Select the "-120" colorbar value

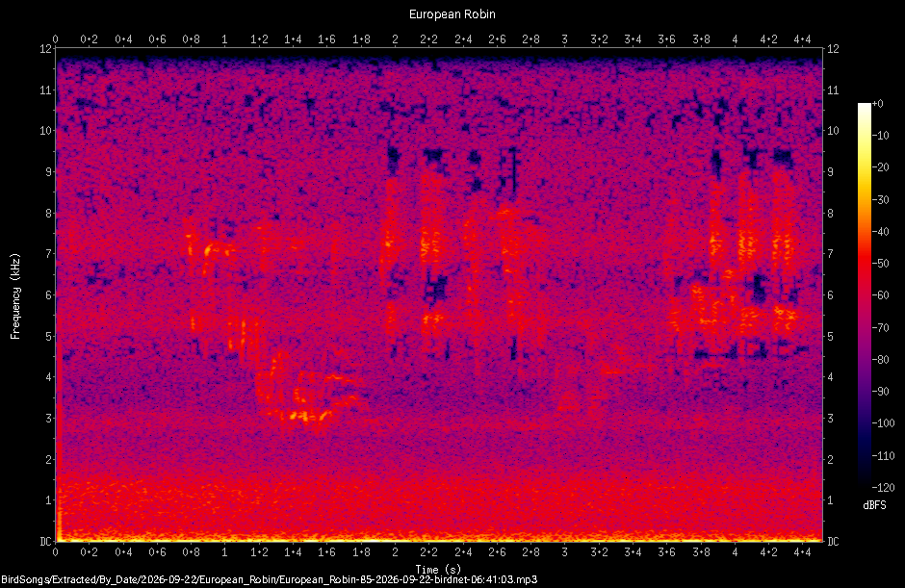point(883,487)
